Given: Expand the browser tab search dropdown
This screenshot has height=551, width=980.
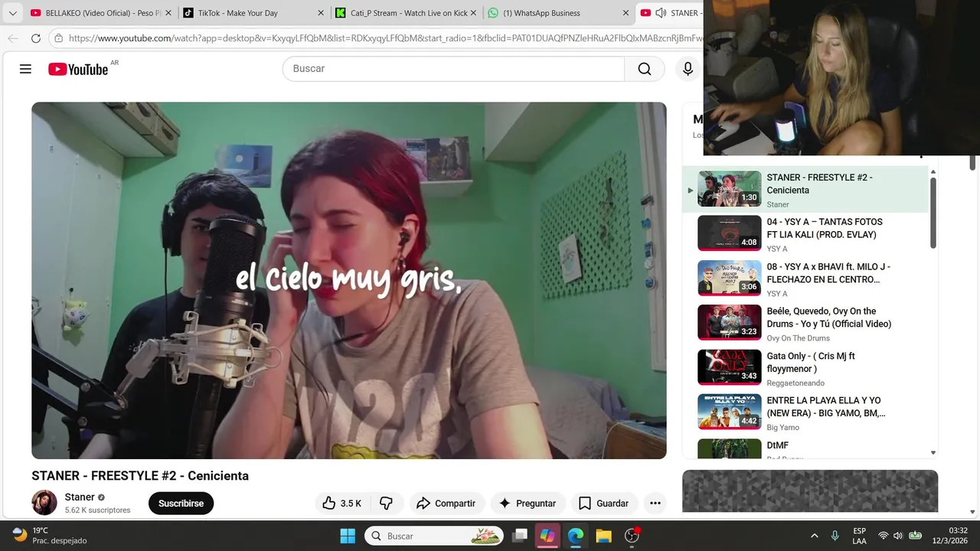Looking at the screenshot, I should pos(12,13).
